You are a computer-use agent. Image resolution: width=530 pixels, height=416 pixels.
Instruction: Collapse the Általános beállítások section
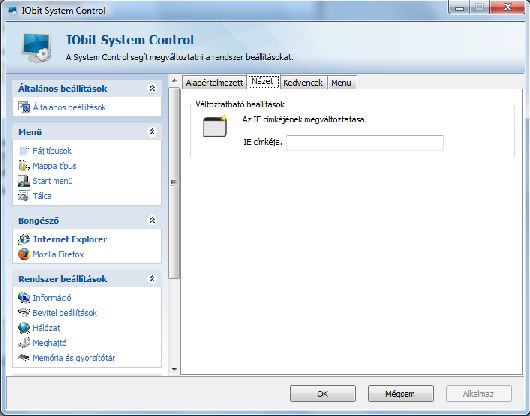(152, 89)
